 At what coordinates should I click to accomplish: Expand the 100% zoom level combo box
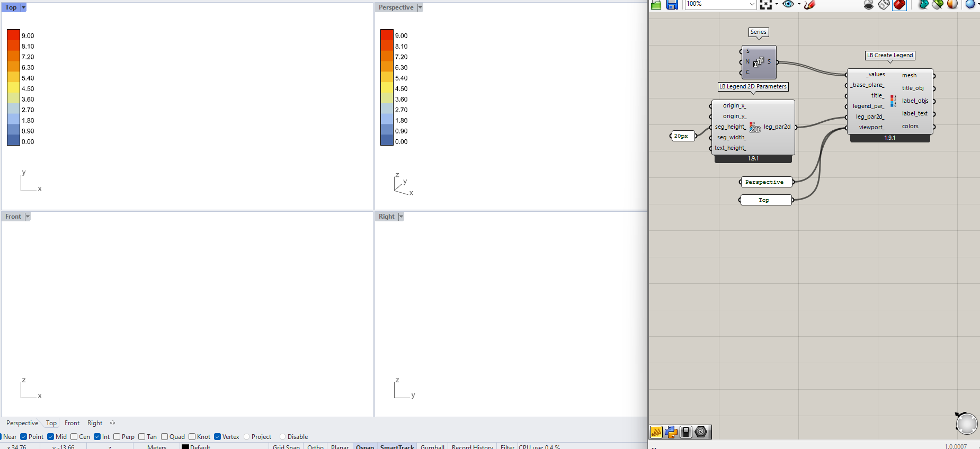pos(752,4)
